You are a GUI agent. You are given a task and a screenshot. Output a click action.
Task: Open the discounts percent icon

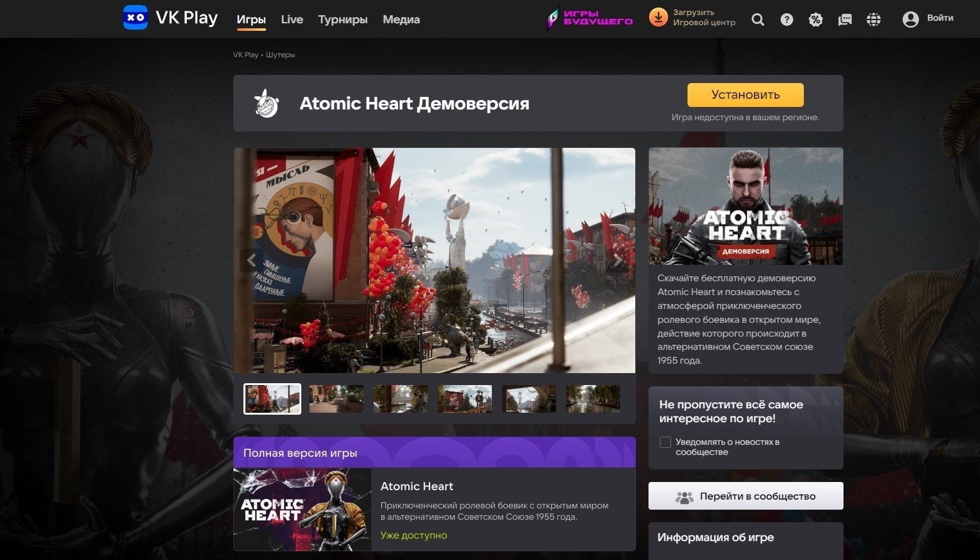click(815, 20)
